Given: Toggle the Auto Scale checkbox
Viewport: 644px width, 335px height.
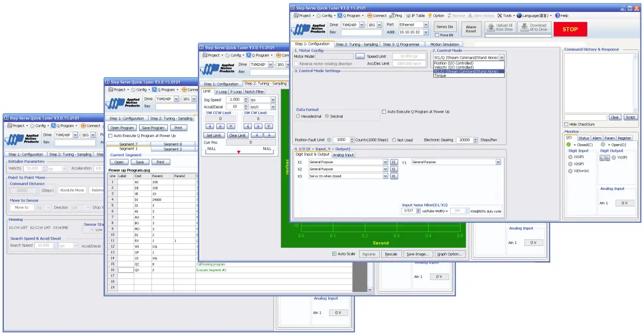Looking at the screenshot, I should (335, 254).
